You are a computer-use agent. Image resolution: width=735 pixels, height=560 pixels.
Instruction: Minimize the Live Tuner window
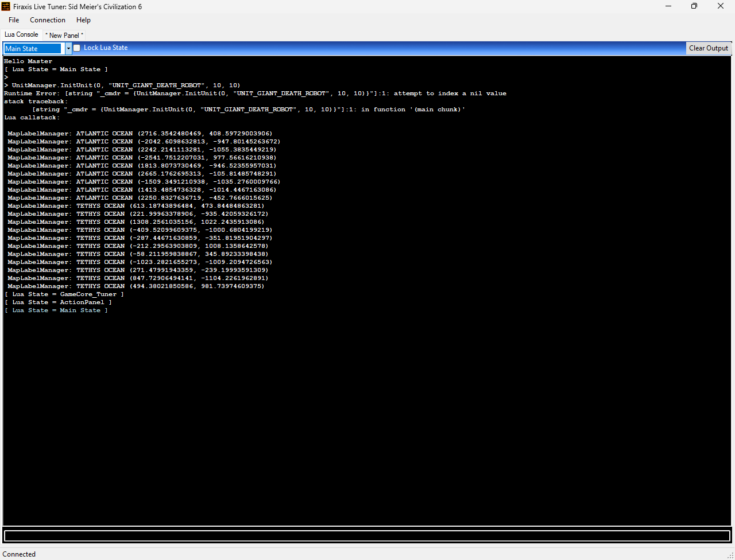coord(668,6)
